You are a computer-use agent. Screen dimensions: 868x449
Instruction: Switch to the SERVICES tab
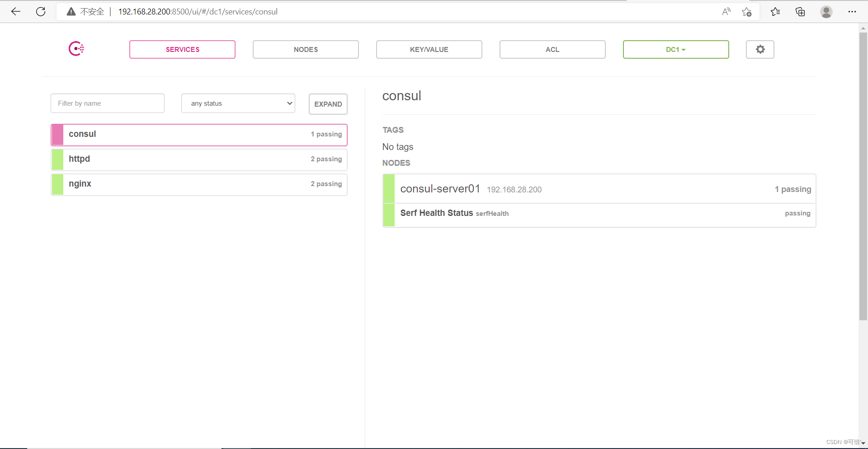click(182, 49)
